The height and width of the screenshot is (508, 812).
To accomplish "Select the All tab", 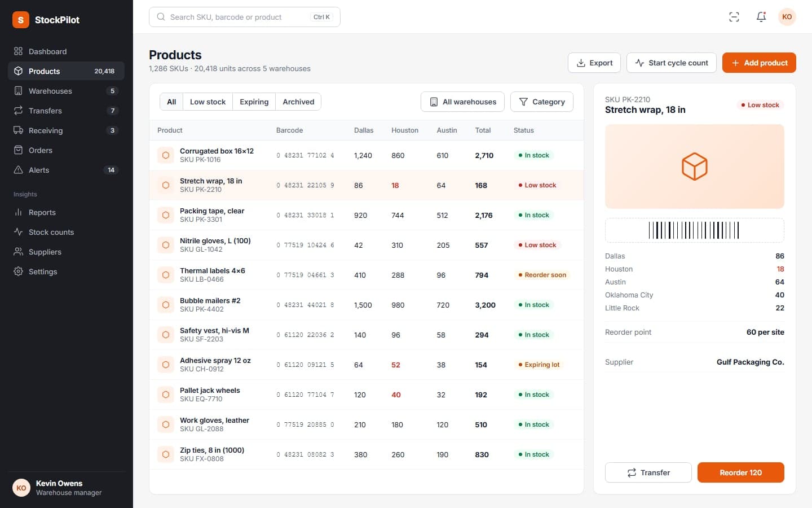I will 171,102.
